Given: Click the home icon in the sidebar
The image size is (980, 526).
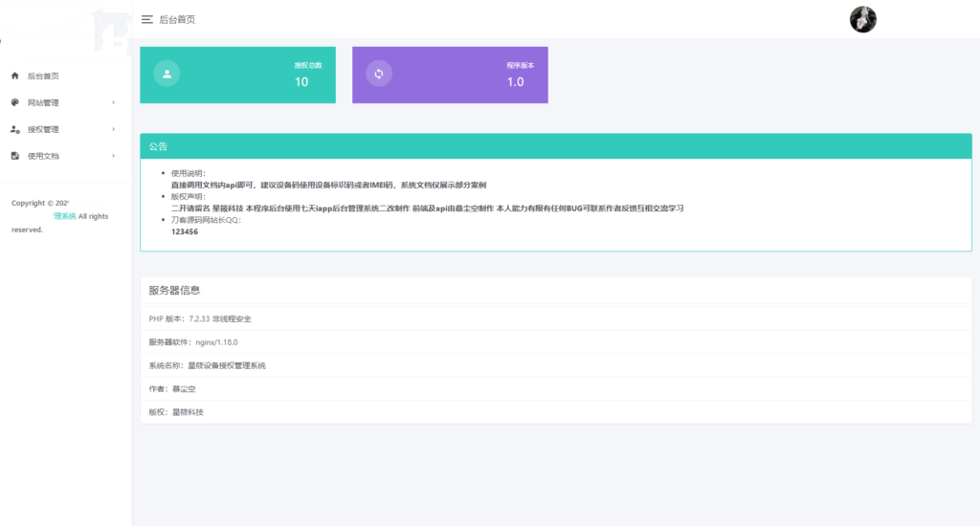Looking at the screenshot, I should click(15, 76).
